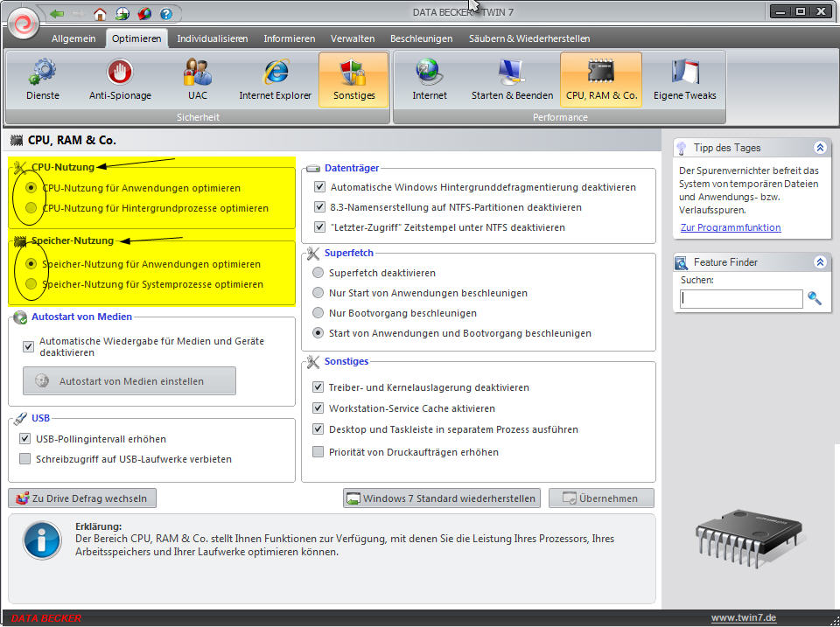Viewport: 840px width, 627px height.
Task: Toggle Automatische Wiedergabe für Medien checkbox
Action: [x=28, y=347]
